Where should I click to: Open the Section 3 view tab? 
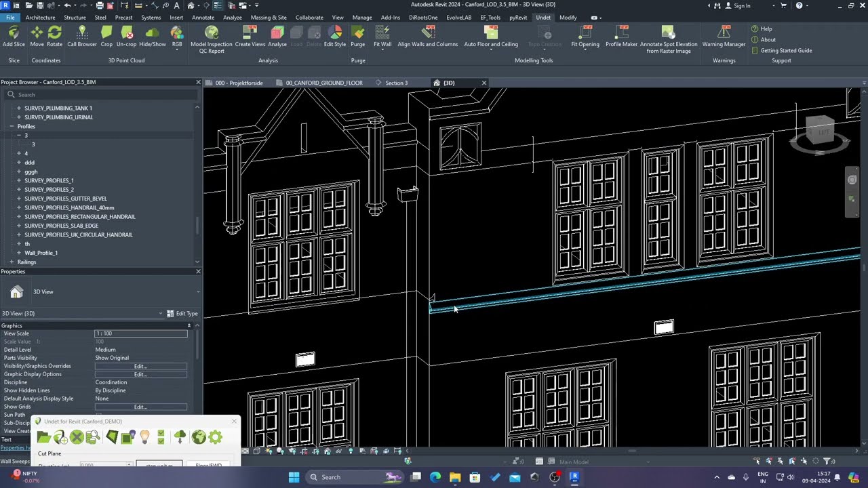click(x=397, y=83)
